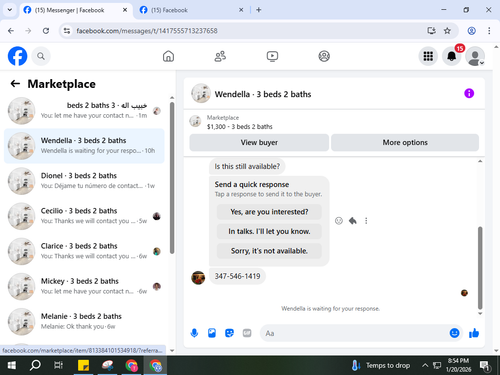The width and height of the screenshot is (500, 375).
Task: Open the nine-dot Menu grid icon
Action: click(x=428, y=56)
